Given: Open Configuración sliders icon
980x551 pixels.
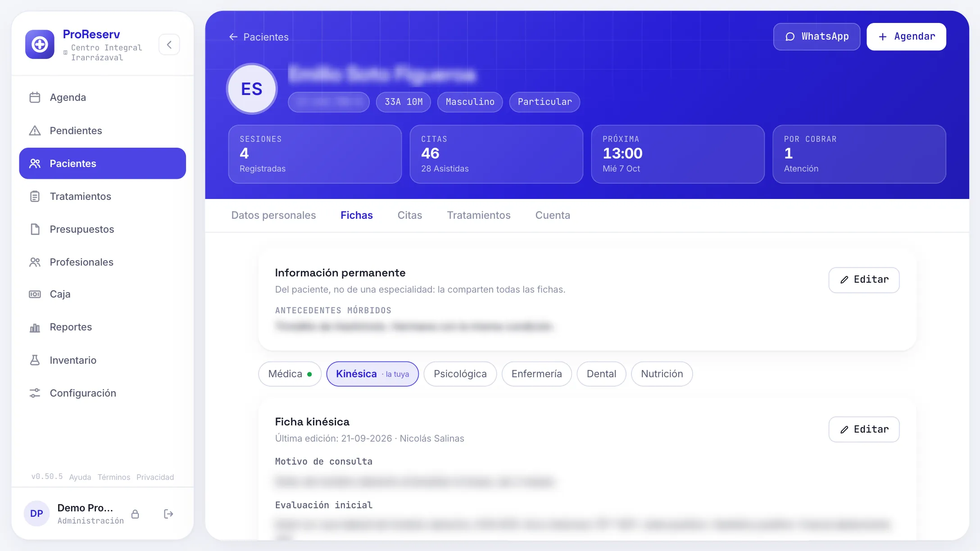Looking at the screenshot, I should click(x=35, y=393).
